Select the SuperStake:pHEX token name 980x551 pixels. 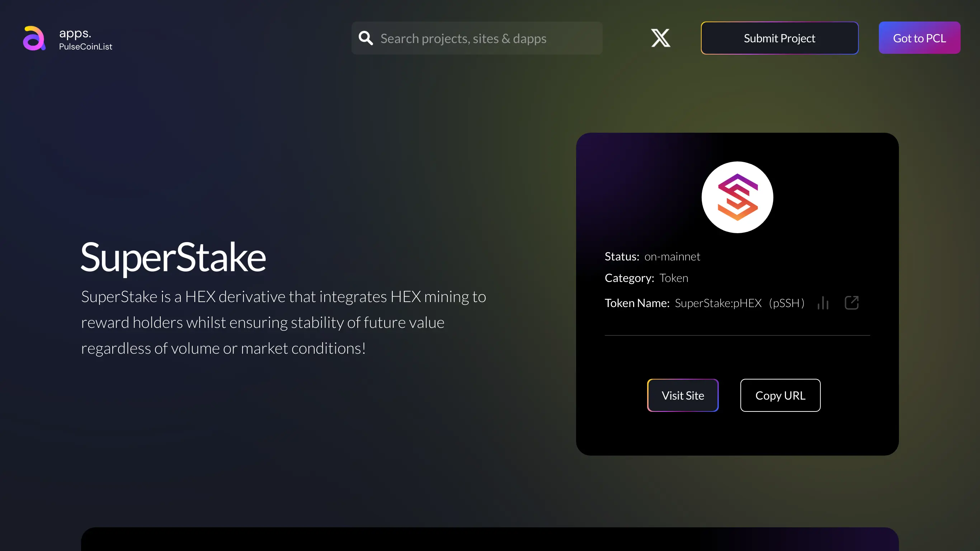(x=718, y=303)
